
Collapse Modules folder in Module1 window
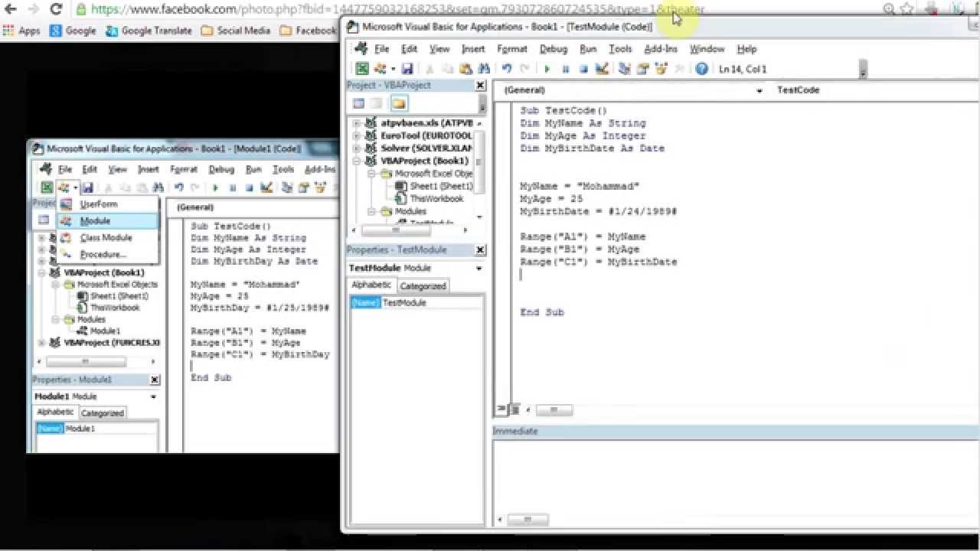coord(55,319)
